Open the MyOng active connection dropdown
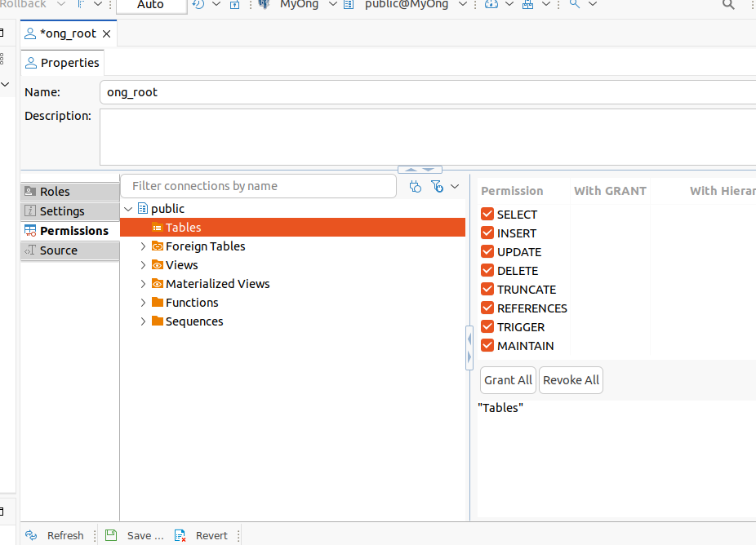Screen dimensions: 756x545 coord(298,4)
